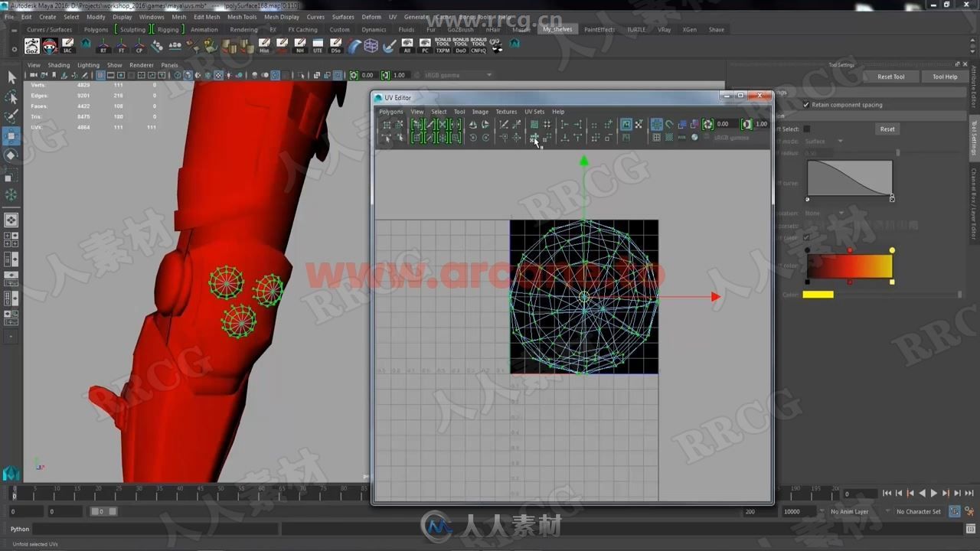The image size is (980, 551).
Task: Click the CNFtQ bonus tool shelf icon
Action: (x=479, y=46)
